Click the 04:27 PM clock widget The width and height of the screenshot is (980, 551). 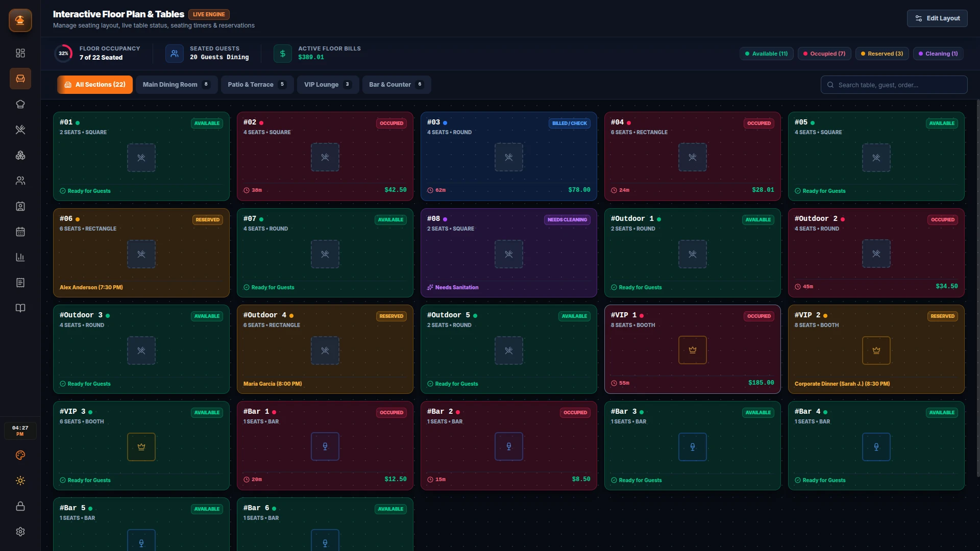click(20, 431)
